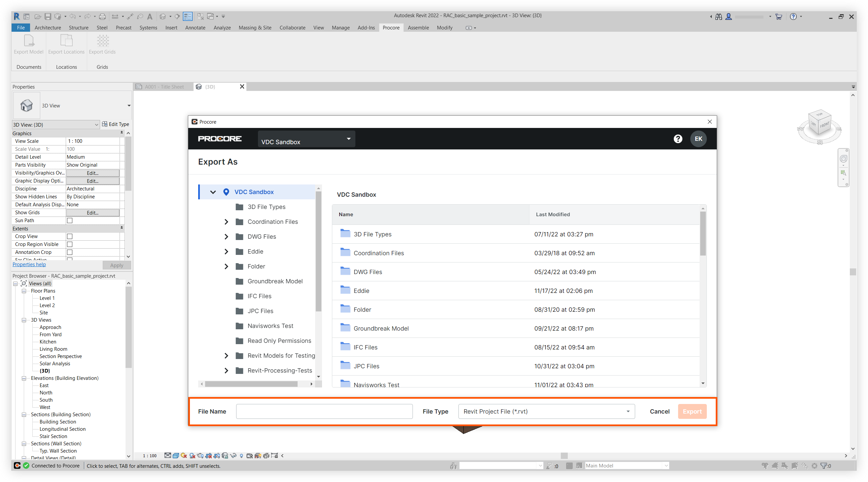Open the VDC Sandbox project dropdown
This screenshot has height=482, width=868.
point(306,139)
